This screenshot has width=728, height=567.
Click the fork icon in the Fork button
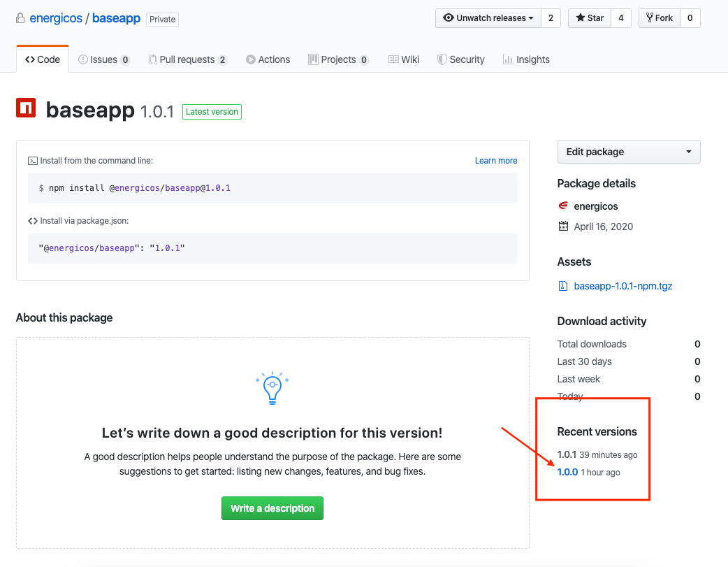pyautogui.click(x=650, y=17)
